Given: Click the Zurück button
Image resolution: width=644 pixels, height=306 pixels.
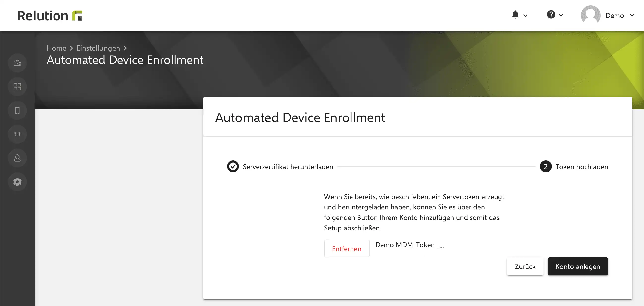Looking at the screenshot, I should coord(525,266).
